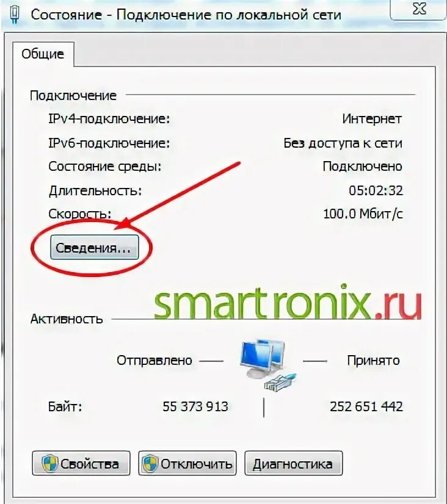This screenshot has width=447, height=504.
Task: Click the Без доступа к сети value
Action: (x=343, y=143)
